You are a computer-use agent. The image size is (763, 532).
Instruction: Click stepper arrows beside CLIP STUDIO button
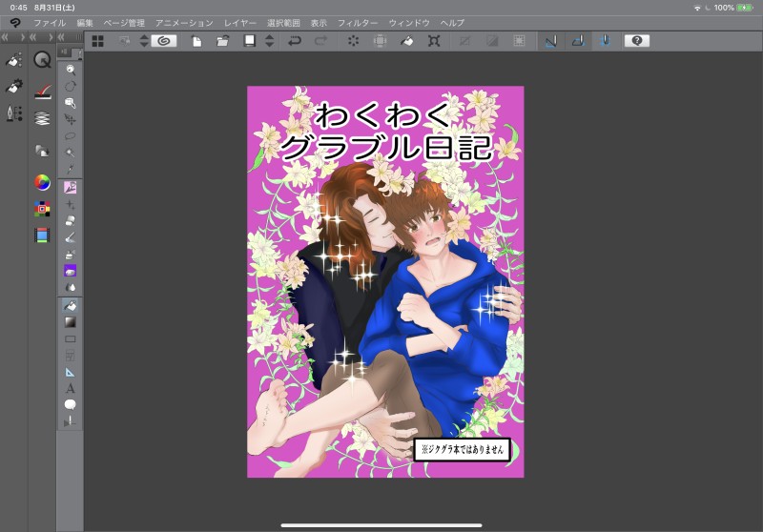click(144, 41)
